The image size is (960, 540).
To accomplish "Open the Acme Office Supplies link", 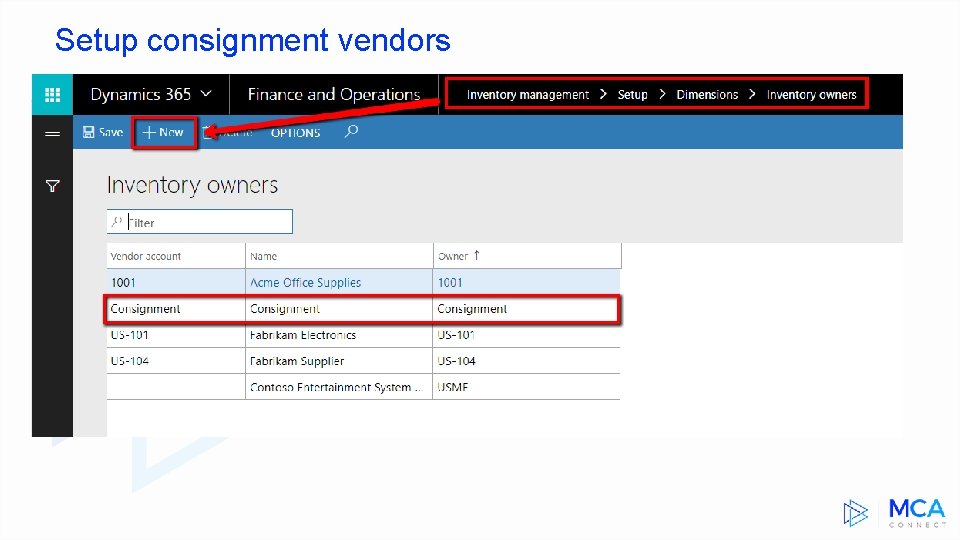I will 306,283.
